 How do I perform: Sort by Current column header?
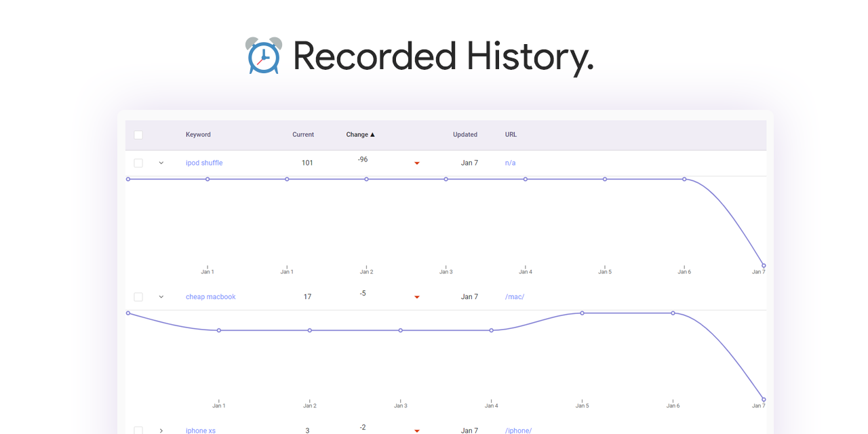[x=303, y=134]
